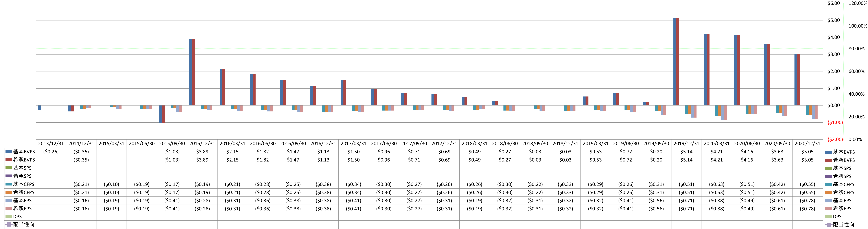Click the $6.00 primary axis label
868x229 pixels.
click(x=834, y=3)
